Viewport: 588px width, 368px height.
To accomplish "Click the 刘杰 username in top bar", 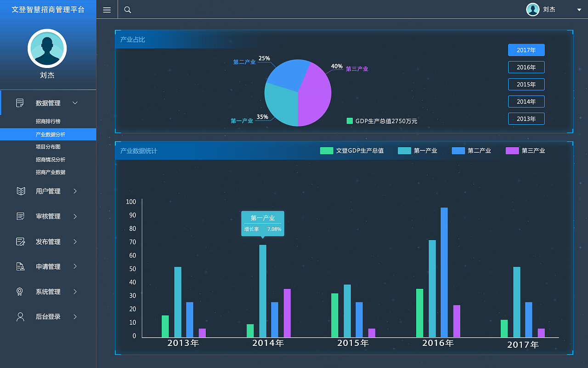I will (x=549, y=10).
